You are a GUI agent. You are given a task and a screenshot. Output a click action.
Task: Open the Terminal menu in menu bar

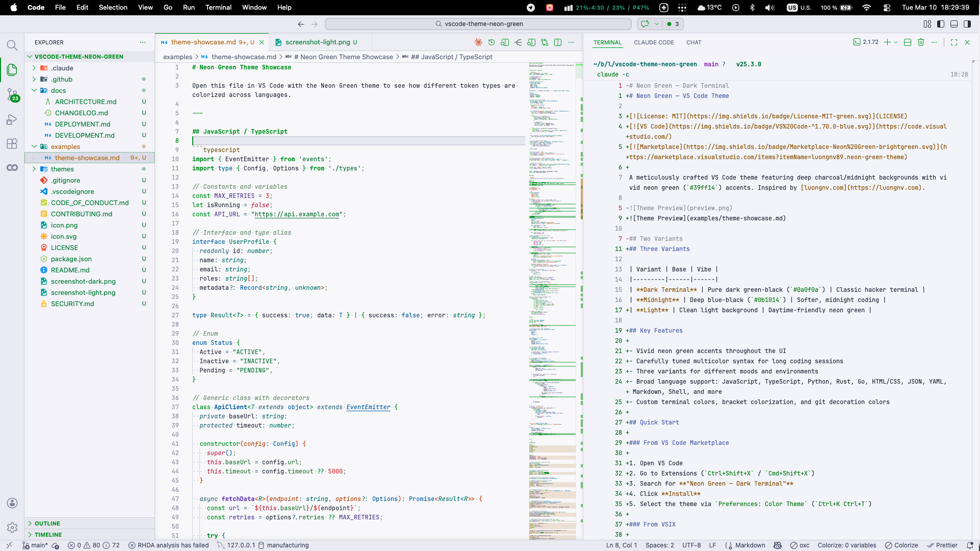point(218,8)
